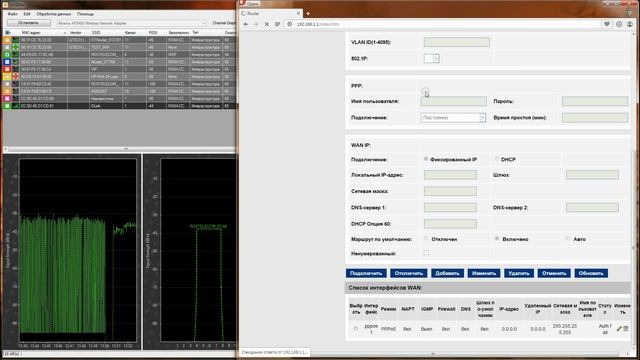The height and width of the screenshot is (360, 640).
Task: Click the DNS-сервер 1 field
Action: tap(450, 207)
